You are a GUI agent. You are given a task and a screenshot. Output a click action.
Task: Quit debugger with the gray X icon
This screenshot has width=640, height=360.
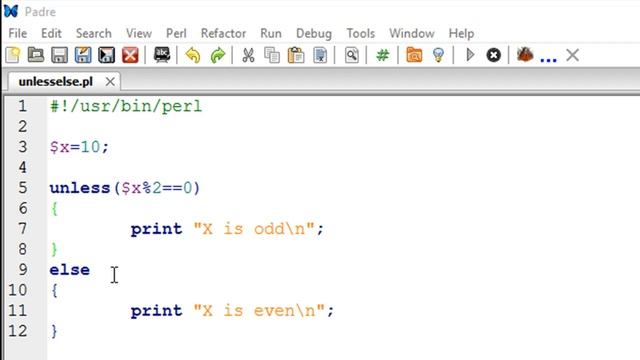tap(572, 55)
